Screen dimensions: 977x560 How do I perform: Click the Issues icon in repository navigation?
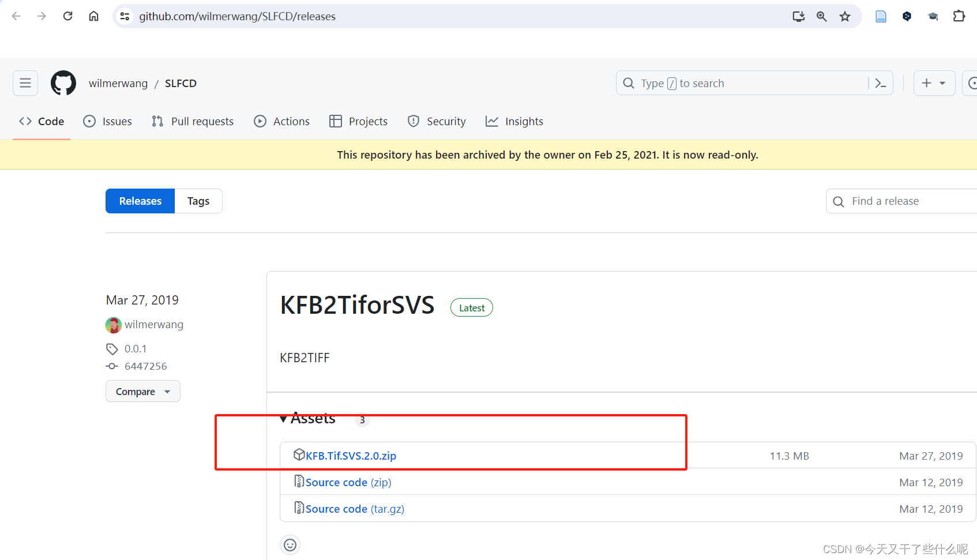pos(89,121)
